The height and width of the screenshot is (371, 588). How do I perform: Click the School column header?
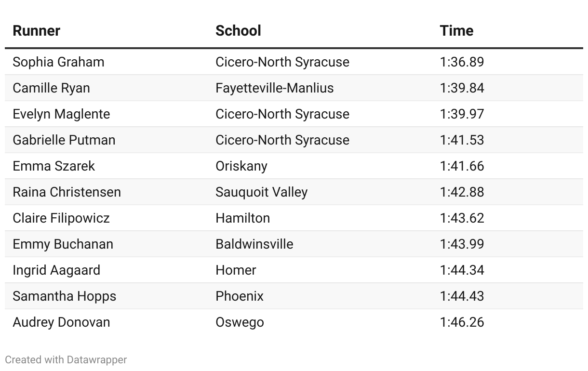(x=238, y=31)
